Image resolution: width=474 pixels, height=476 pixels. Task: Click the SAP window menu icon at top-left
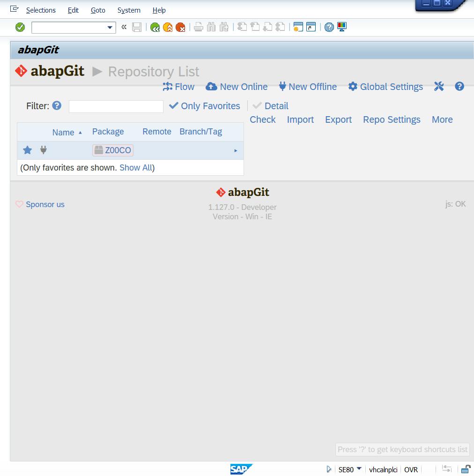pyautogui.click(x=14, y=9)
